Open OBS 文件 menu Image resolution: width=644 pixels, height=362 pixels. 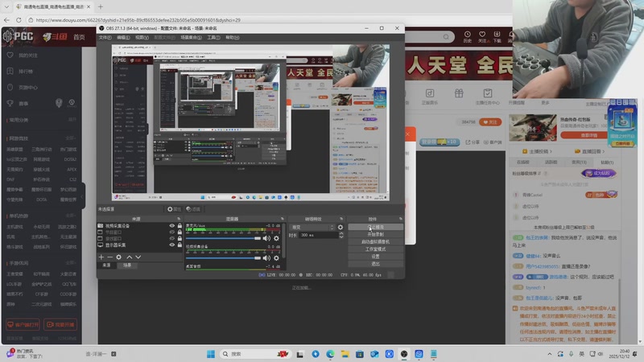click(x=105, y=37)
